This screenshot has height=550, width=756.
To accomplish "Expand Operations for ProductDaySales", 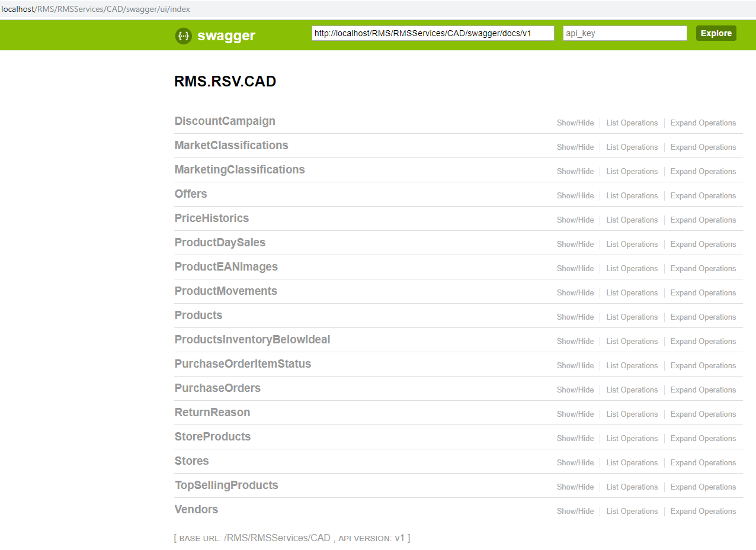I will pyautogui.click(x=703, y=245).
